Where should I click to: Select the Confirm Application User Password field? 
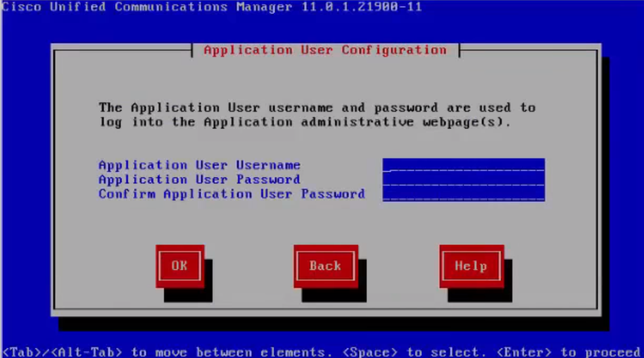464,194
